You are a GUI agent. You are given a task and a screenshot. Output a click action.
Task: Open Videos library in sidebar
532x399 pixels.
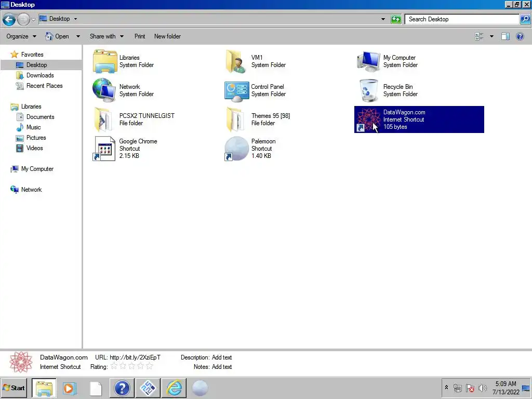pos(35,148)
